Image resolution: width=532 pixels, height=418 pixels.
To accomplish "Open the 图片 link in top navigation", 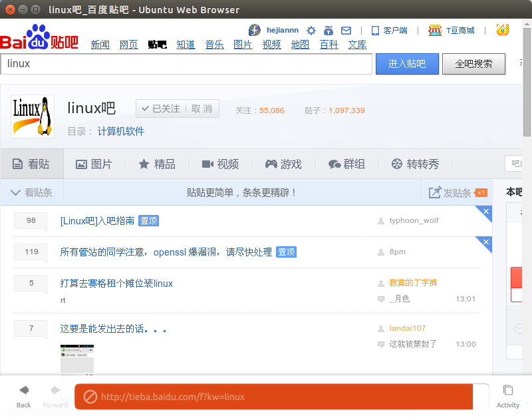I will tap(243, 45).
